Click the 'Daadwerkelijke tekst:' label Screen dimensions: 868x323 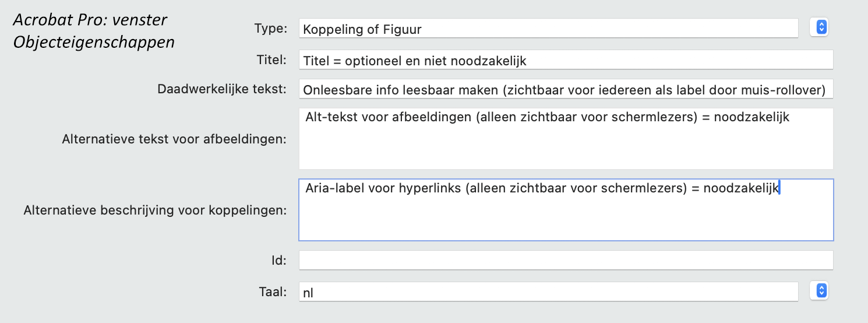222,89
